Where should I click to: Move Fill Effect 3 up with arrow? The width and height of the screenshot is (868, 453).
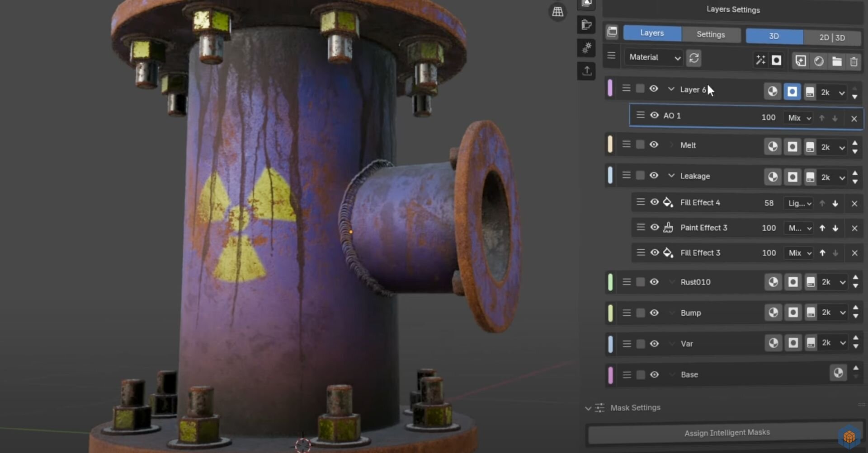(x=822, y=253)
